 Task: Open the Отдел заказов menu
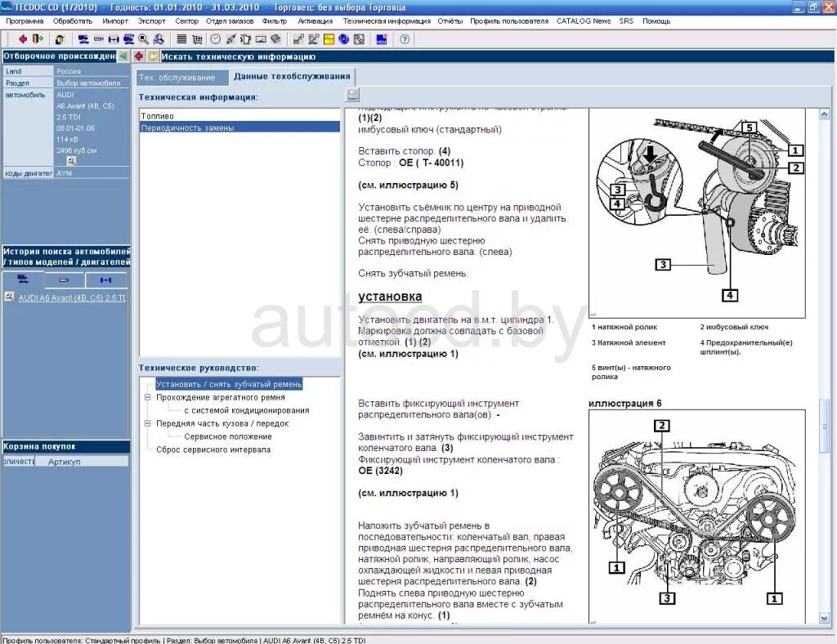coord(230,21)
